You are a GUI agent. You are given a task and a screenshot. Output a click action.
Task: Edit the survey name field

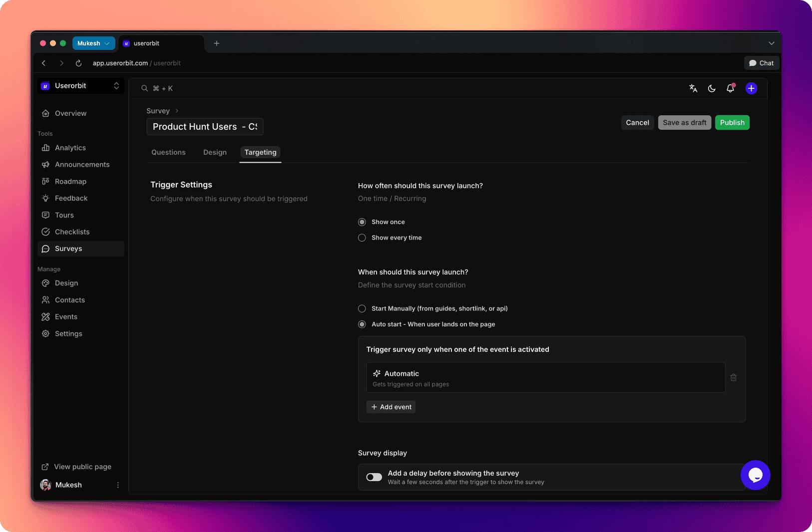204,127
